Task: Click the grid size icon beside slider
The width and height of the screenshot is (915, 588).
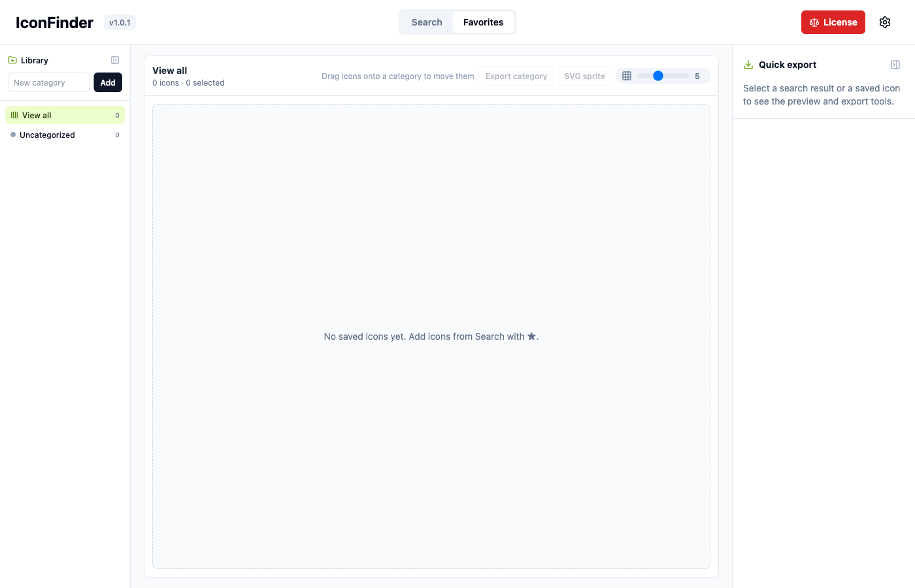Action: tap(627, 76)
